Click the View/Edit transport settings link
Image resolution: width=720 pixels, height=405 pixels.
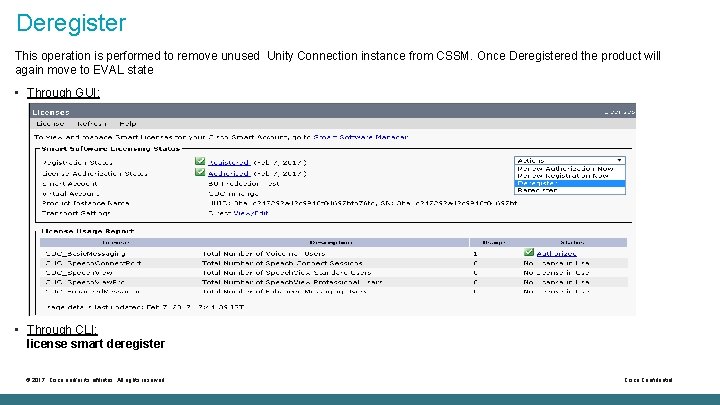click(x=251, y=213)
